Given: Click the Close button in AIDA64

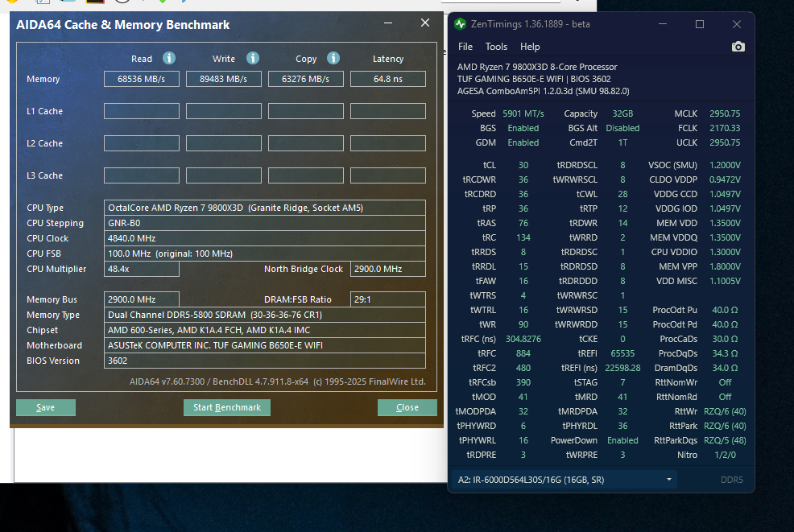Looking at the screenshot, I should point(407,407).
